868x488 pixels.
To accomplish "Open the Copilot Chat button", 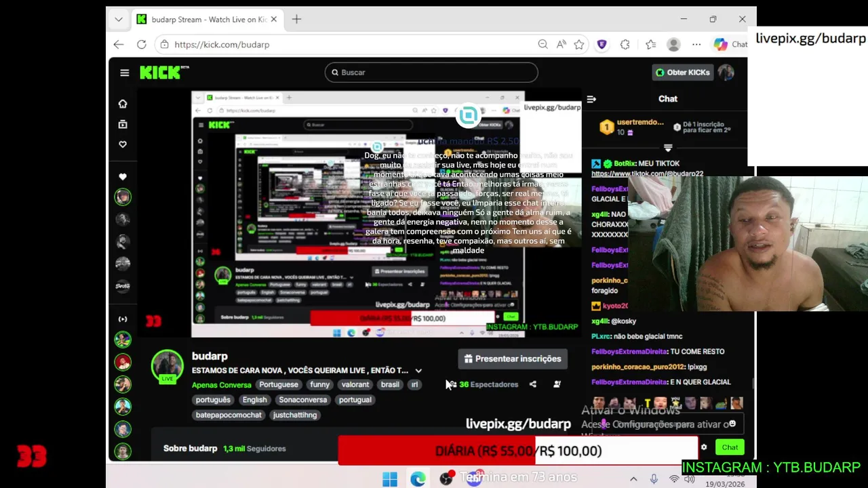I will point(730,45).
